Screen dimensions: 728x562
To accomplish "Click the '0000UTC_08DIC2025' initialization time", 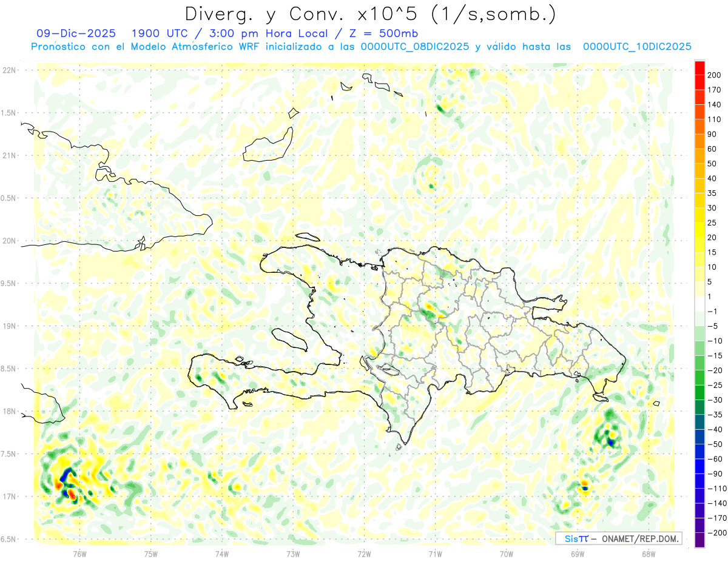I will pyautogui.click(x=415, y=47).
